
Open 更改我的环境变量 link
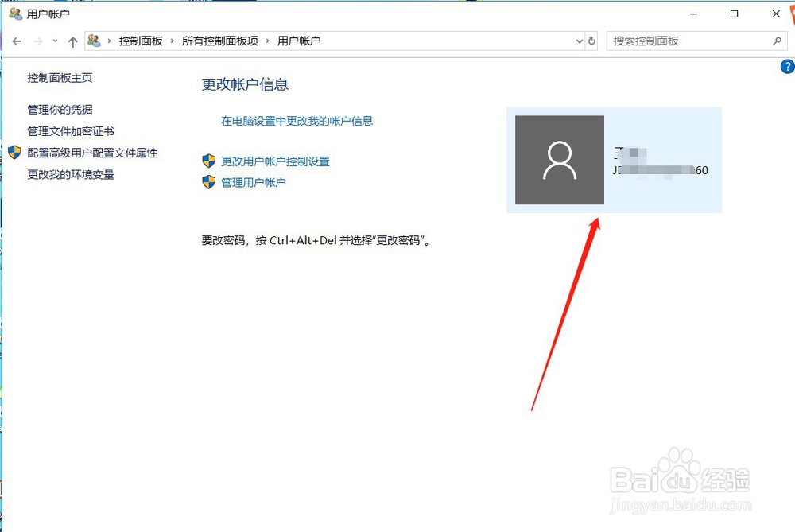(71, 174)
